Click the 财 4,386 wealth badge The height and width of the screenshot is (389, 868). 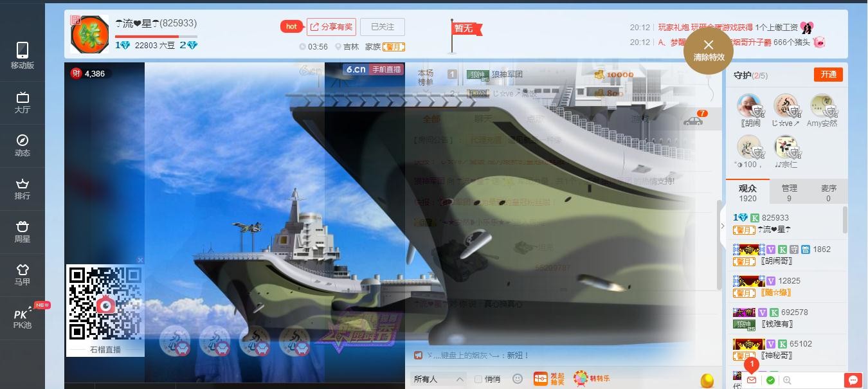coord(88,73)
